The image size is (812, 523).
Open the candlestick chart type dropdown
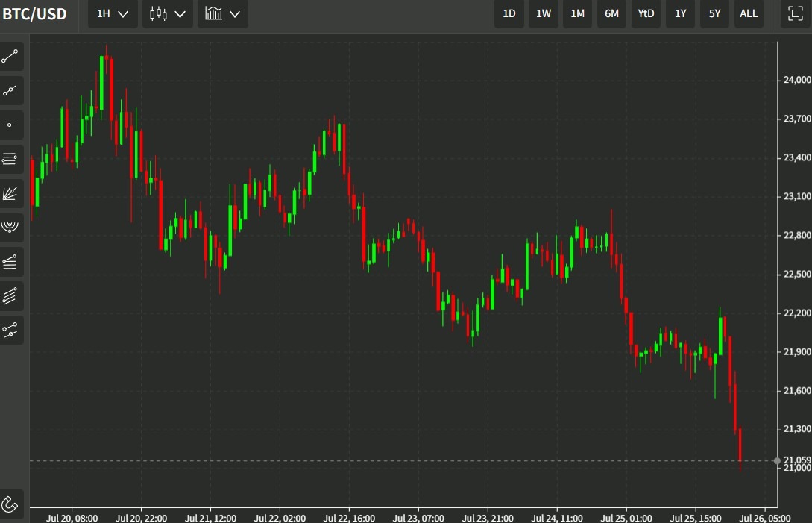(x=167, y=13)
